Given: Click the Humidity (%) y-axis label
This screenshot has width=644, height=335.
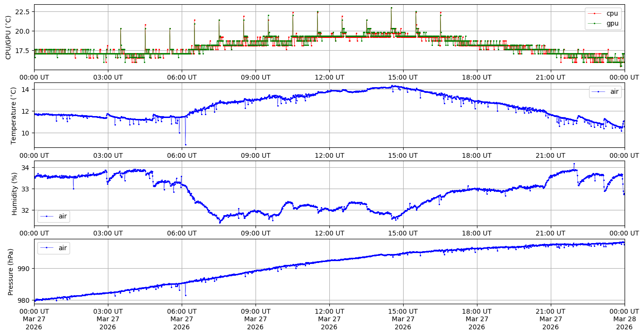Looking at the screenshot, I should coord(14,193).
